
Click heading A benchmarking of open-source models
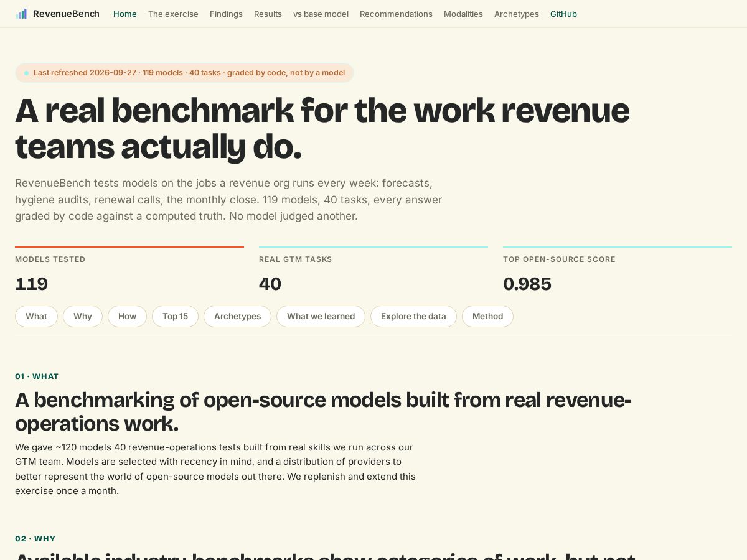324,411
